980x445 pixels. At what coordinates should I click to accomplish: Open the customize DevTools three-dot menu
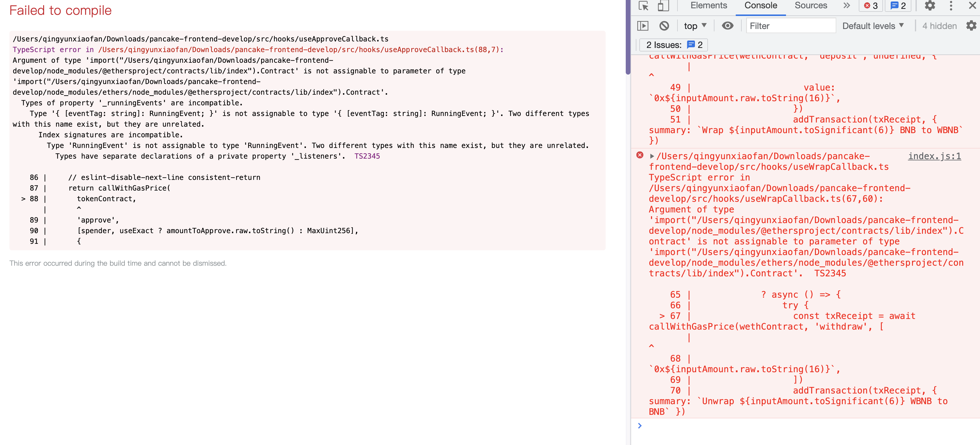[x=951, y=6]
